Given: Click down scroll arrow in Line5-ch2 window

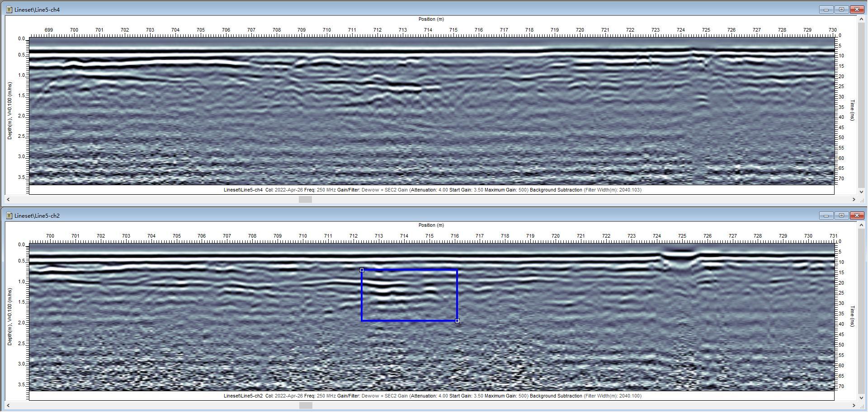Looking at the screenshot, I should click(x=861, y=398).
